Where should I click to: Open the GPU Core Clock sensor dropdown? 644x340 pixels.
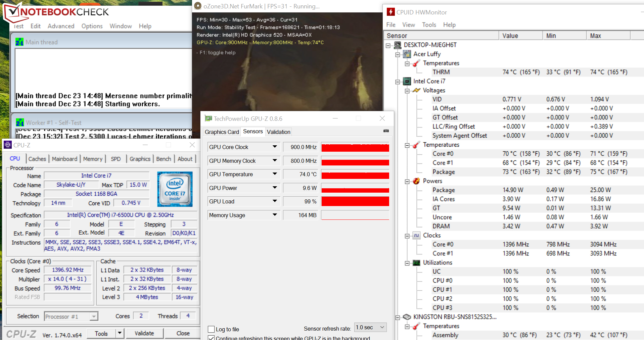(275, 147)
